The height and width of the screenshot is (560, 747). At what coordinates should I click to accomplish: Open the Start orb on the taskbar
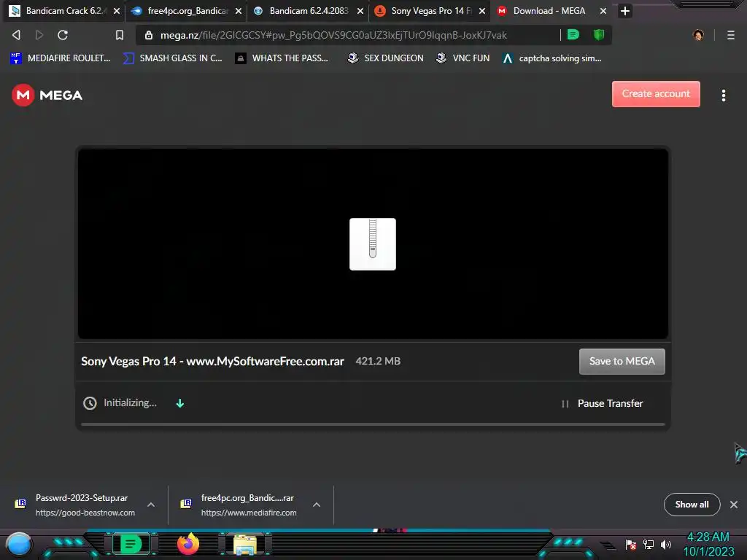18,544
